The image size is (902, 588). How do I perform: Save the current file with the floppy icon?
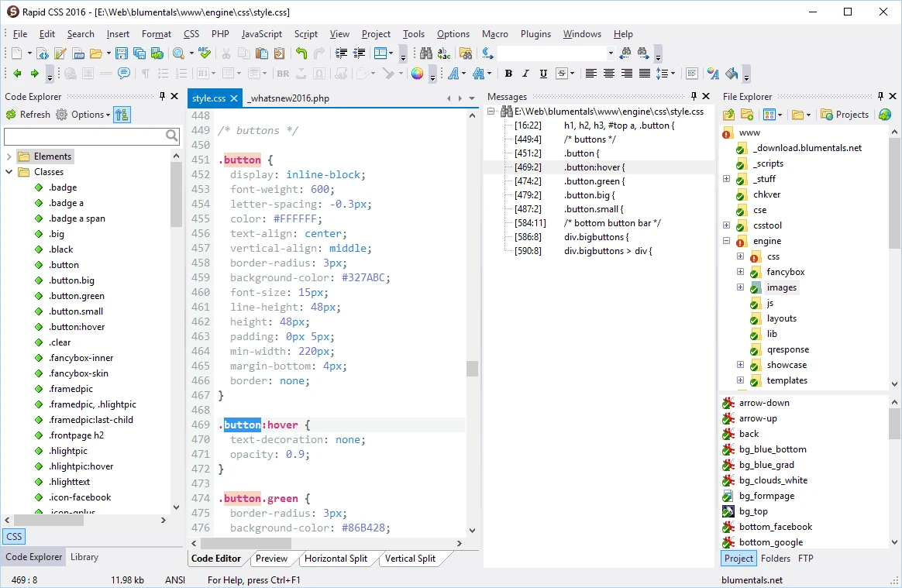[122, 53]
